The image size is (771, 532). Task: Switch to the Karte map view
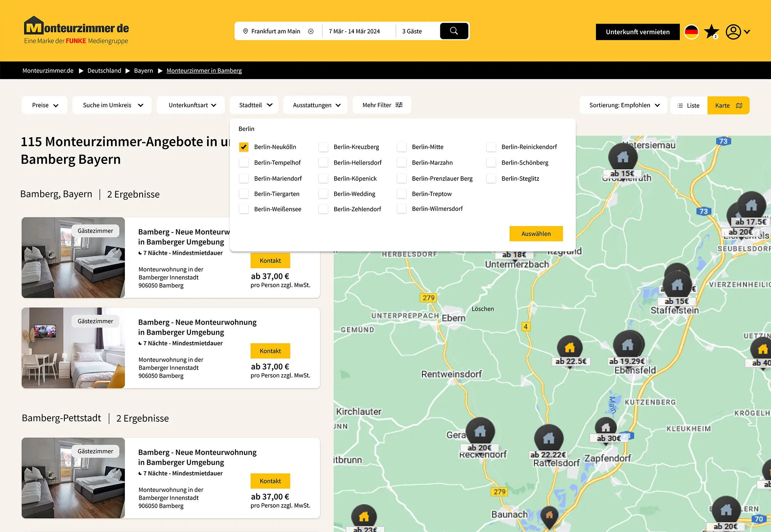click(728, 106)
